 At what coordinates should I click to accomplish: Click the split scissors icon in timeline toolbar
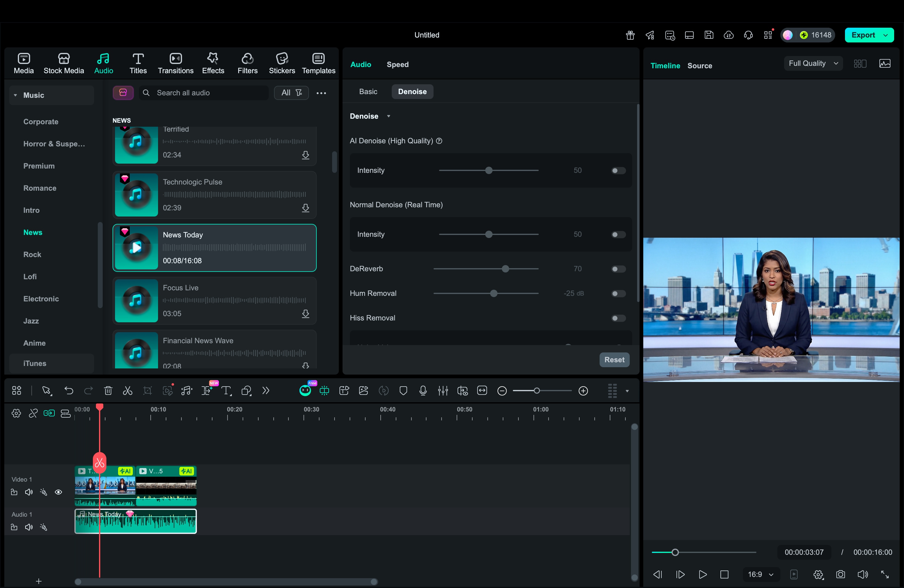128,391
